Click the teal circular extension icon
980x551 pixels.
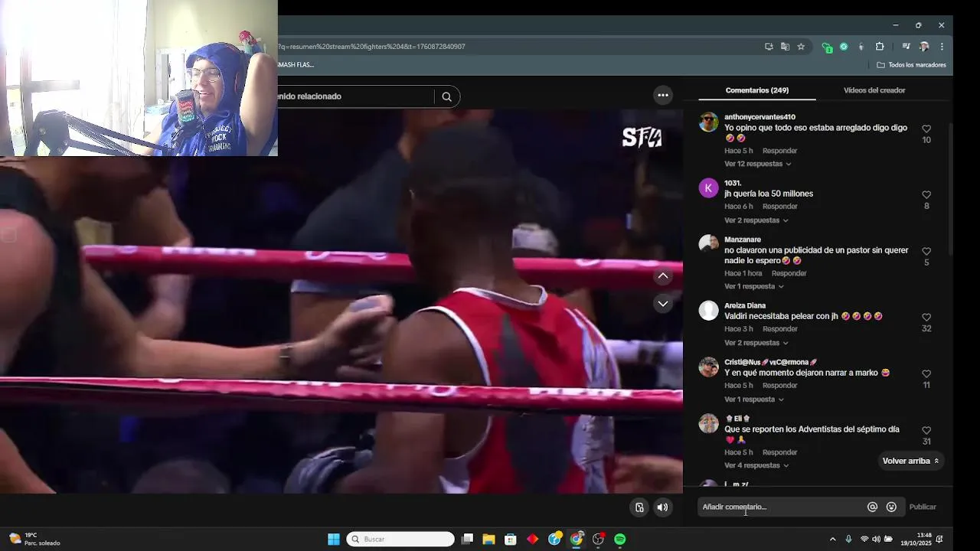(844, 47)
